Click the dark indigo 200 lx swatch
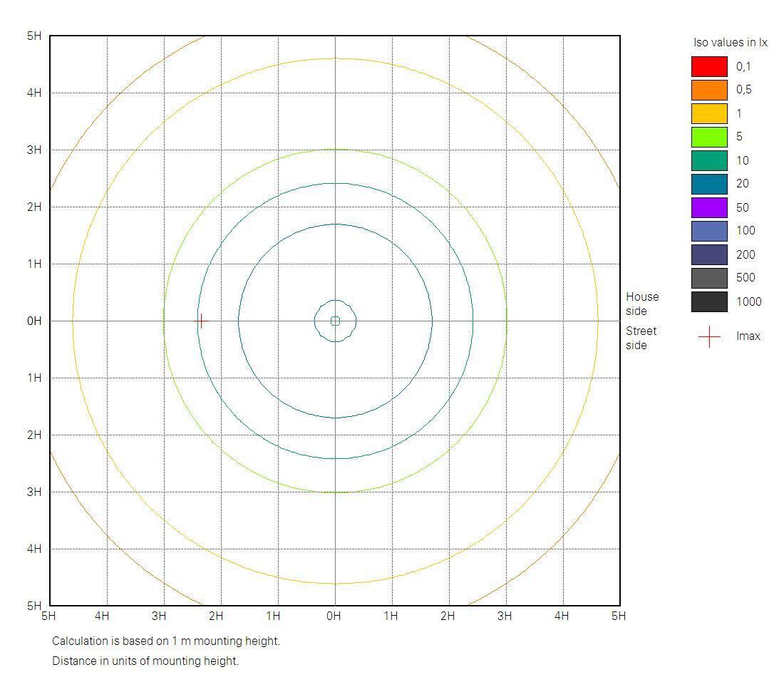This screenshot has height=677, width=784. click(x=709, y=254)
